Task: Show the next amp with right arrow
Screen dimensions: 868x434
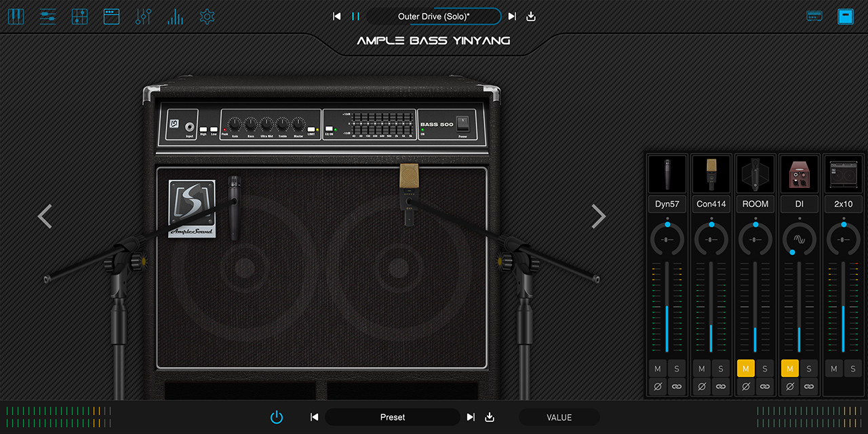Action: (x=598, y=216)
